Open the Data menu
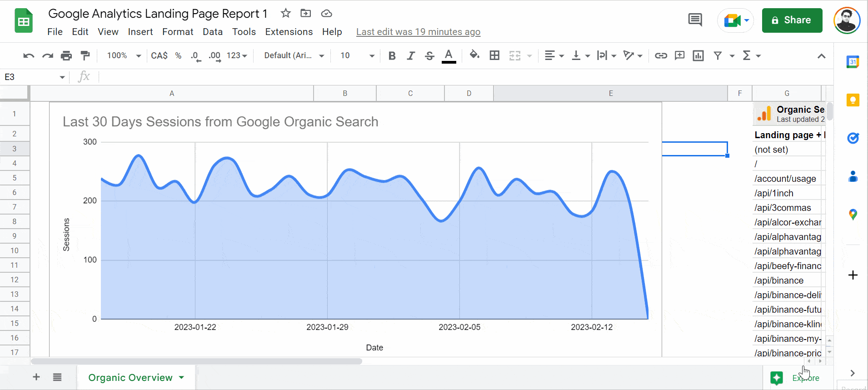Viewport: 868px width, 390px height. click(213, 32)
